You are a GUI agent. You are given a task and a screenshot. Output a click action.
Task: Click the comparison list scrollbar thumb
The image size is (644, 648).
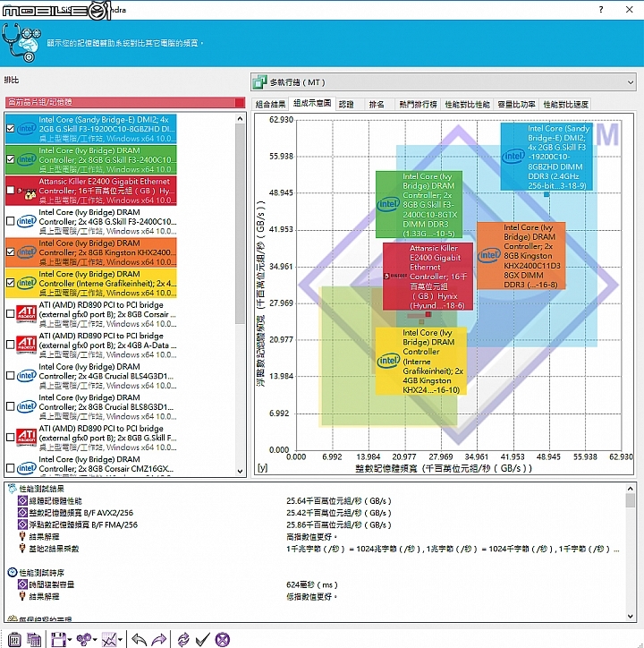[x=241, y=224]
